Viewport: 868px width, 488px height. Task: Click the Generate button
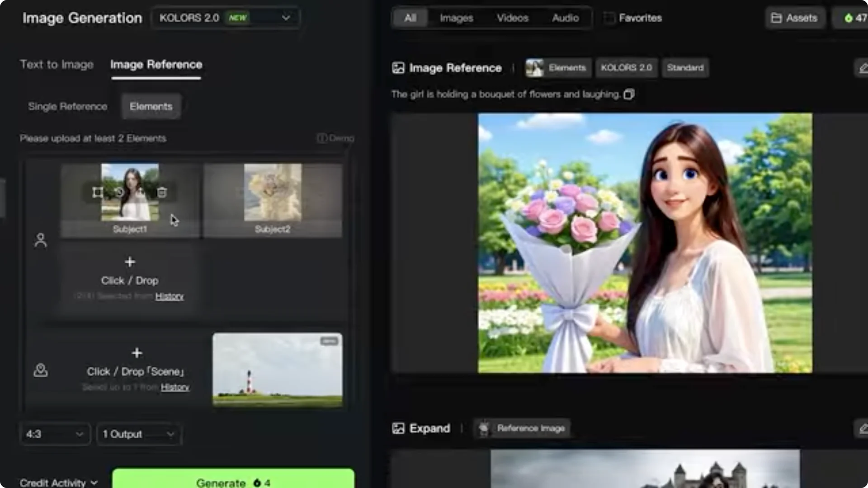coord(232,482)
